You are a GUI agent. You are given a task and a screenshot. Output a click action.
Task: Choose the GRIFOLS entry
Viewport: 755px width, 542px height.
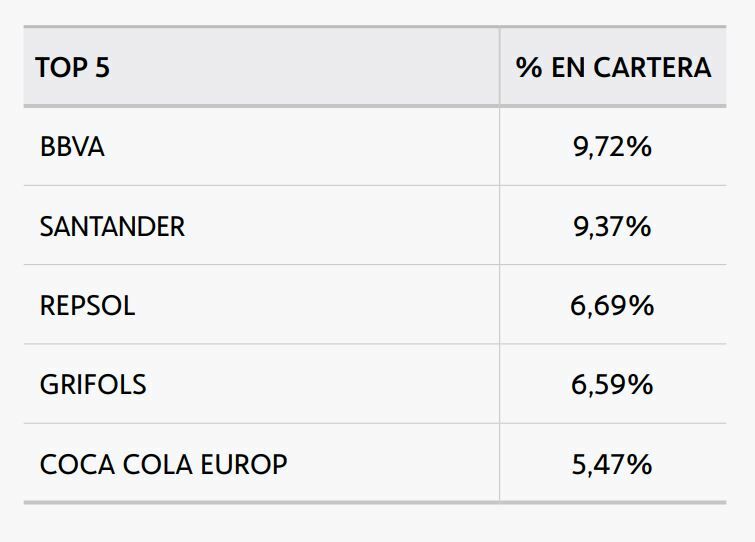[x=93, y=385]
